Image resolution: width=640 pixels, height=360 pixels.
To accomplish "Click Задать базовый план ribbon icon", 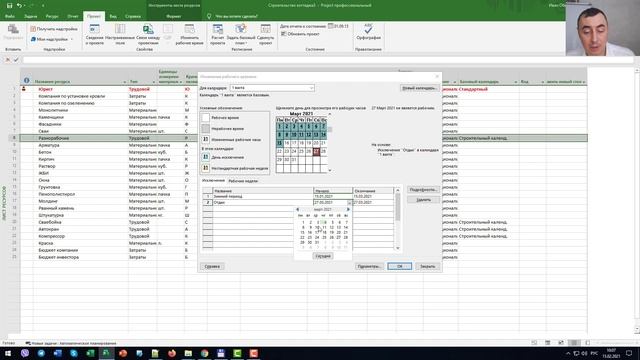I will point(241,34).
